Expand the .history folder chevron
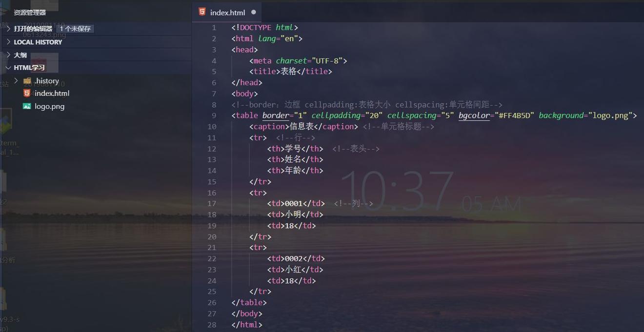Screen dimensions: 644x332 16,80
